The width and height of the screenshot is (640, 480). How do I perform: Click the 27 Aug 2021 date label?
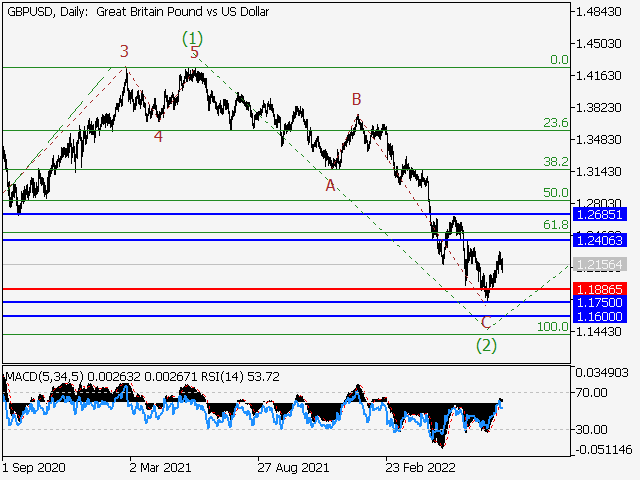(x=293, y=467)
